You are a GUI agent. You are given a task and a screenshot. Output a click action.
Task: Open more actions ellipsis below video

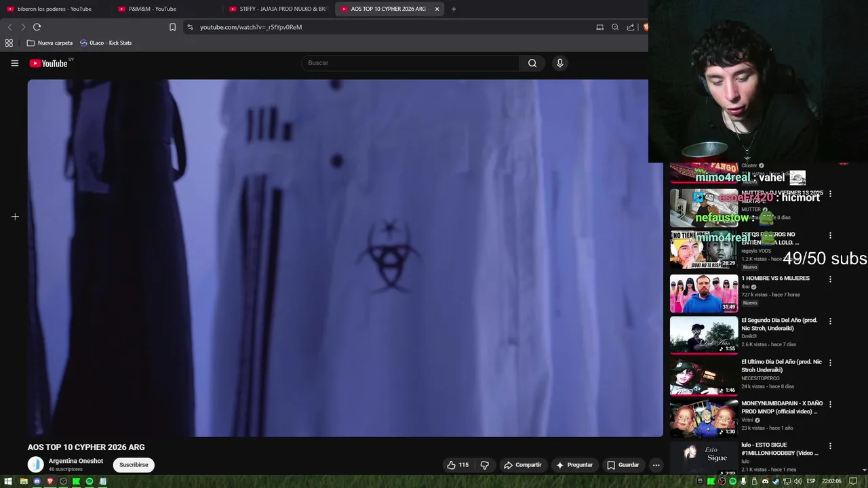[x=656, y=465]
